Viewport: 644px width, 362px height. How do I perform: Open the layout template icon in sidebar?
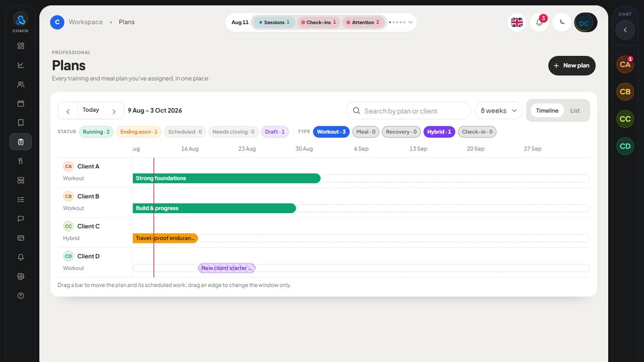point(21,180)
